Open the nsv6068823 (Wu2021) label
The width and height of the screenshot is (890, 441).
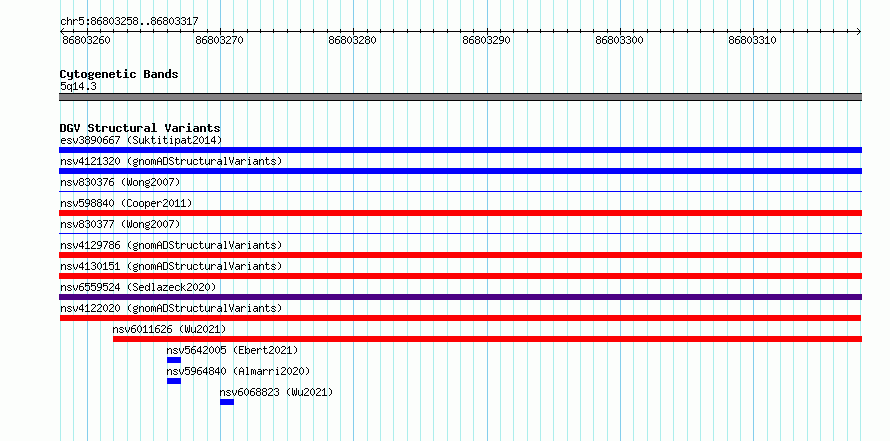[x=276, y=392]
